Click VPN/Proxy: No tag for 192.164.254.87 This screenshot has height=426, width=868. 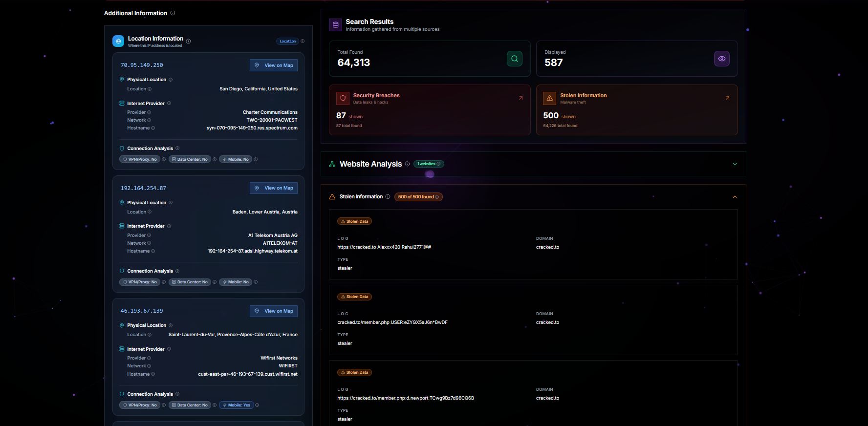(x=140, y=282)
